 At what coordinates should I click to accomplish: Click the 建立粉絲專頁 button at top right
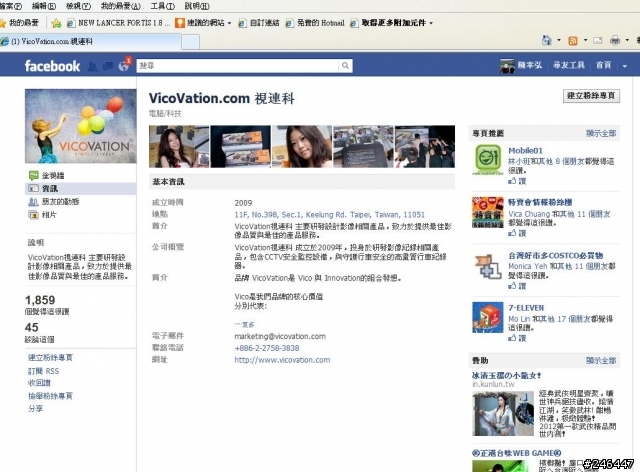[591, 96]
